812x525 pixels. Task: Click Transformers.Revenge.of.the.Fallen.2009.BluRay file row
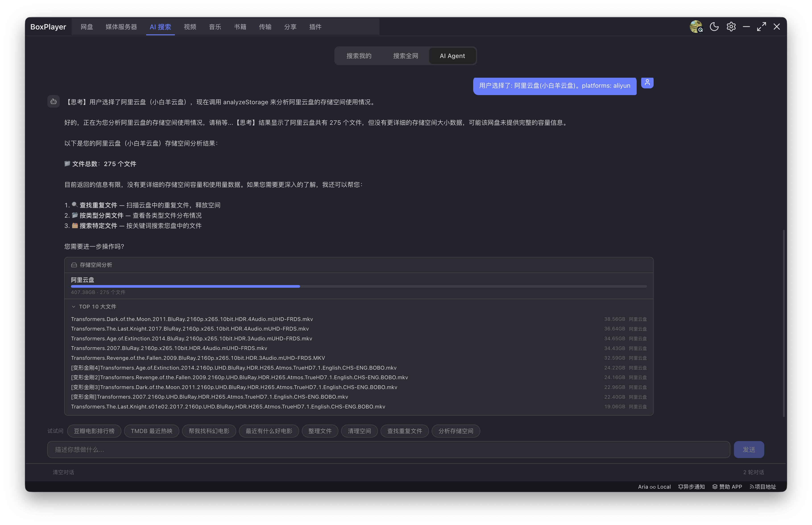click(x=359, y=358)
